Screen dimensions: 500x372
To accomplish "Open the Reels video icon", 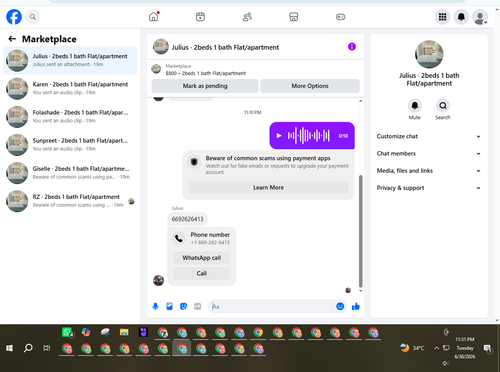I will click(200, 17).
